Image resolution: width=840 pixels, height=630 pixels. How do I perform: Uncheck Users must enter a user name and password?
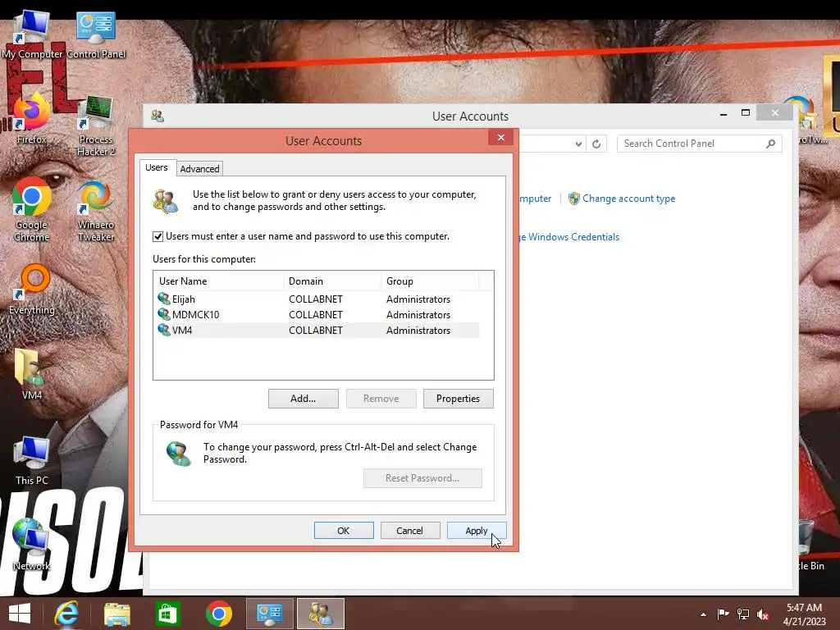click(157, 236)
